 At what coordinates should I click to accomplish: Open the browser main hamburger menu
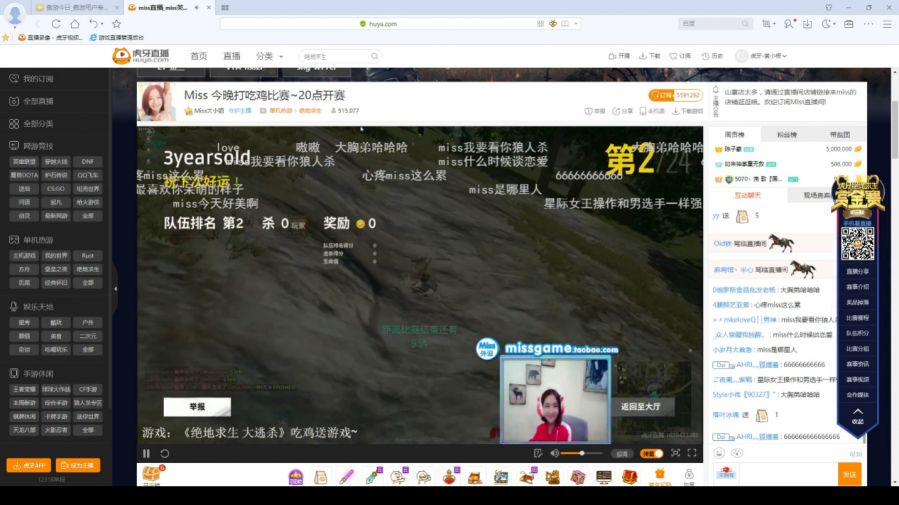click(887, 24)
